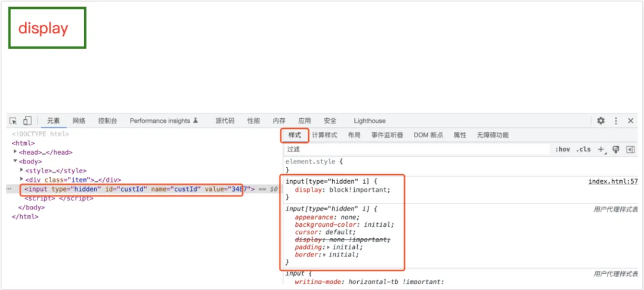Open the Lighthouse tab

point(370,121)
